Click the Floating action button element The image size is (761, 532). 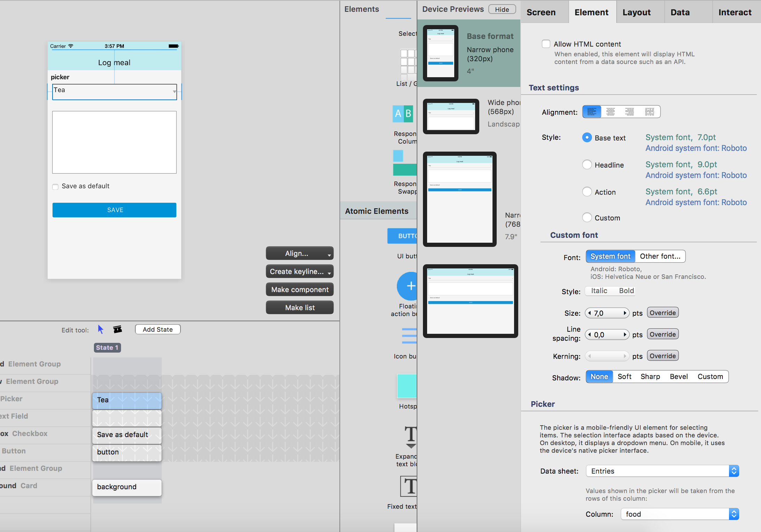(408, 286)
